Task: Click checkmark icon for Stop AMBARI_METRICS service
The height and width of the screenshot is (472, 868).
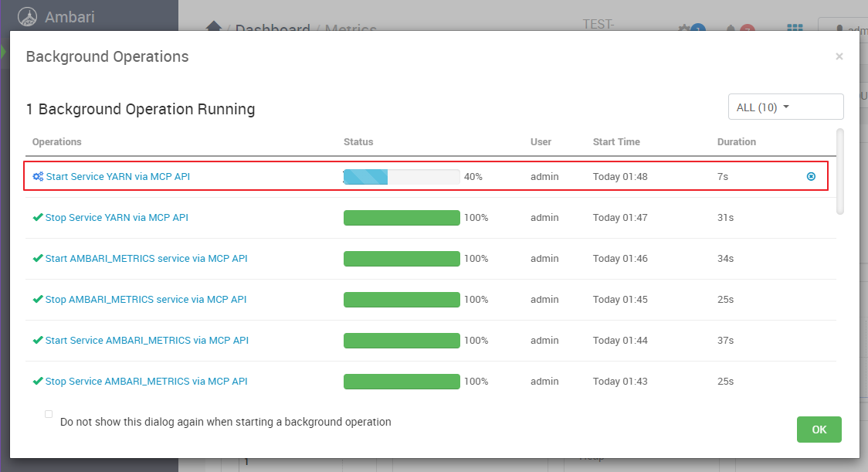Action: click(38, 300)
